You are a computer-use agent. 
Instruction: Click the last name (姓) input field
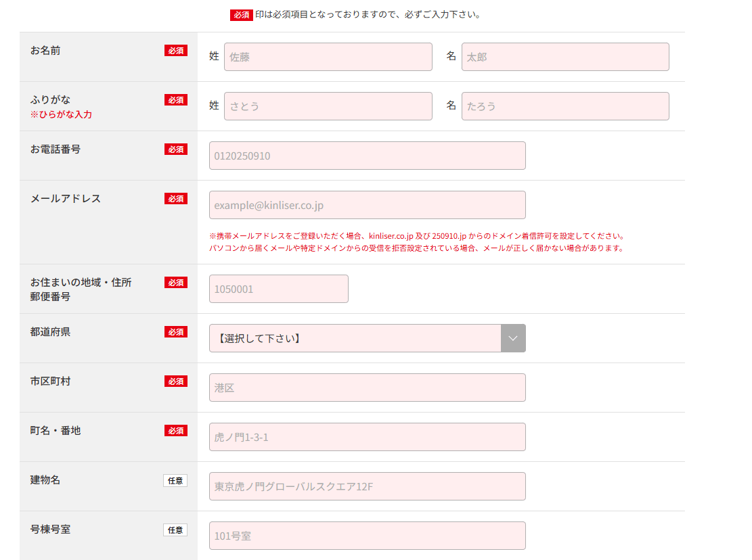(328, 57)
